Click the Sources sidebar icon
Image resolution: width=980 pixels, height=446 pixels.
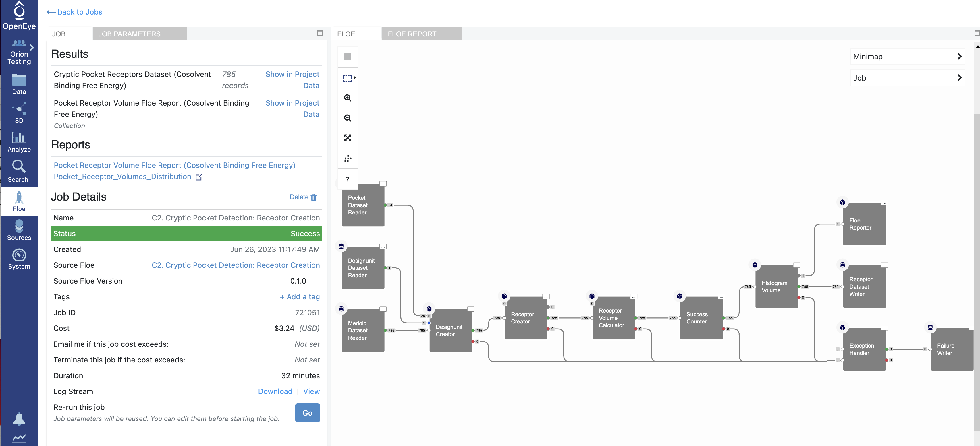19,230
